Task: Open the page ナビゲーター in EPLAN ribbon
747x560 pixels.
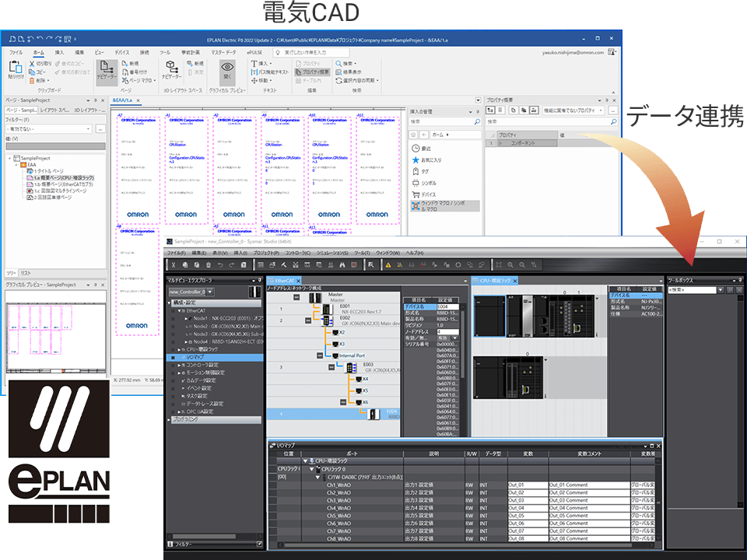Action: tap(107, 72)
